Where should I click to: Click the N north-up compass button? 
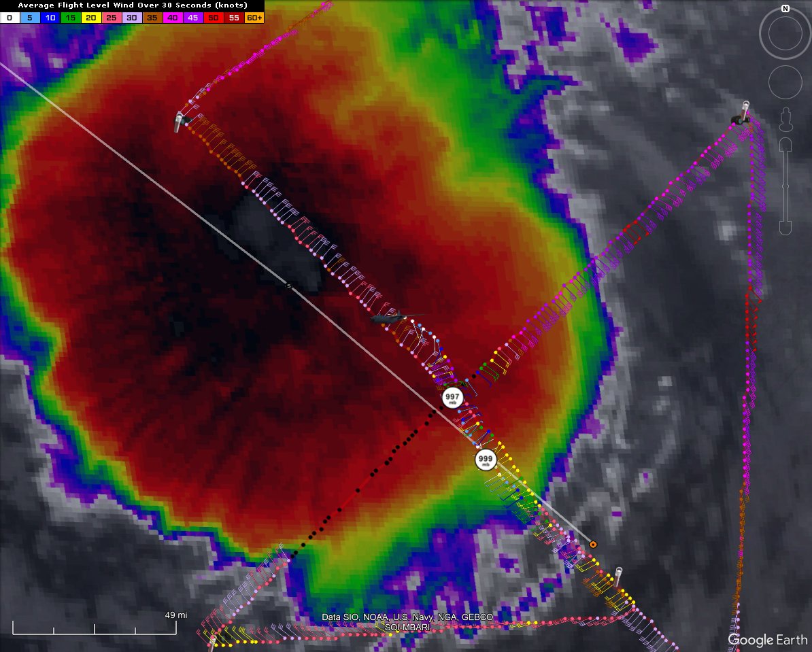[785, 9]
